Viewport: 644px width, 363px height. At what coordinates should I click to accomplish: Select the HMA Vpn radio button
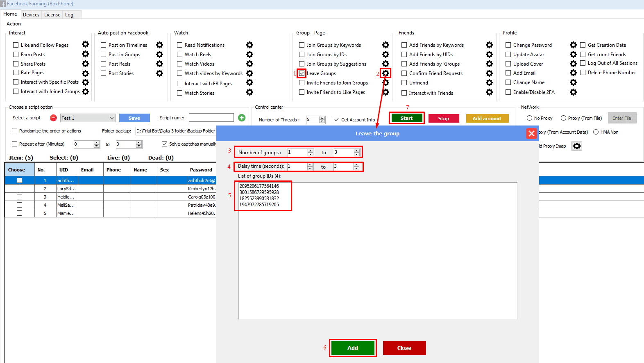[x=596, y=132]
